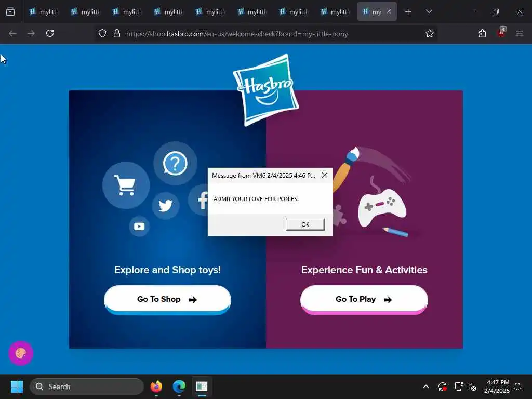Image resolution: width=532 pixels, height=399 pixels.
Task: Click the sync status tray icon
Action: click(x=443, y=387)
